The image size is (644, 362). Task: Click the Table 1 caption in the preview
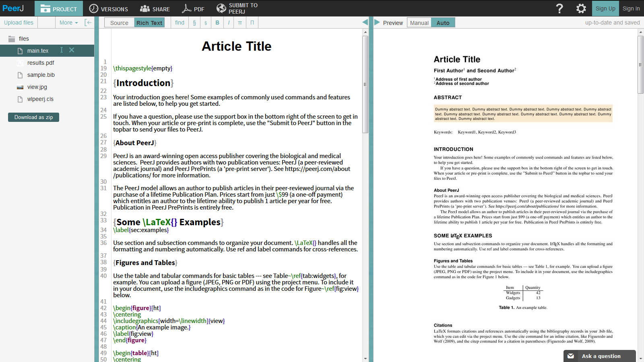tap(523, 308)
